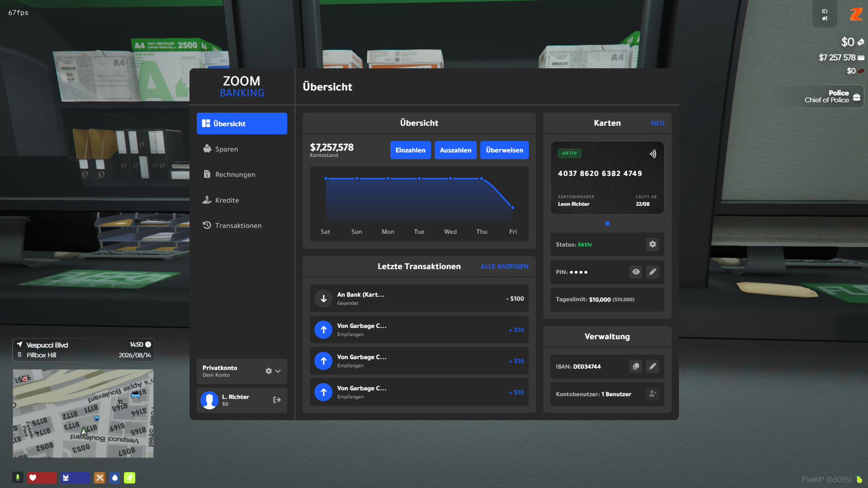868x488 pixels.
Task: Click the Police job briefcase icon
Action: 856,97
